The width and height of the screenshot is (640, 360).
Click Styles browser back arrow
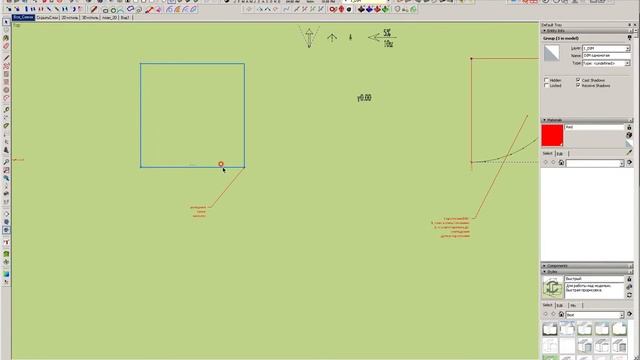pos(546,315)
